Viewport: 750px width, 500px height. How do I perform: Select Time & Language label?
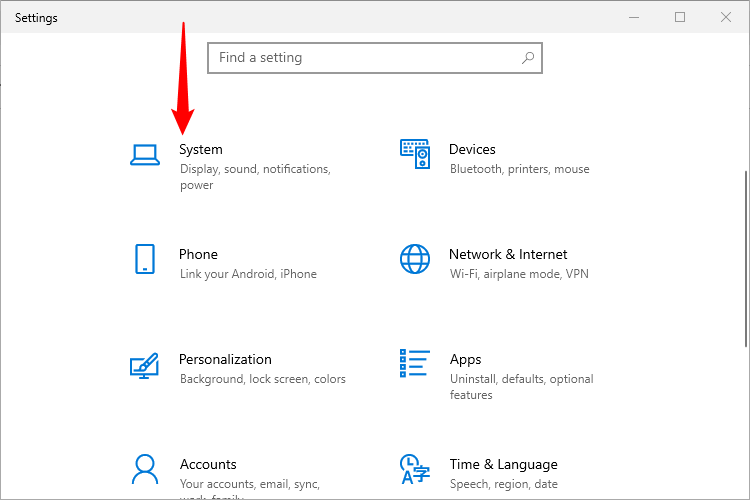(x=504, y=464)
